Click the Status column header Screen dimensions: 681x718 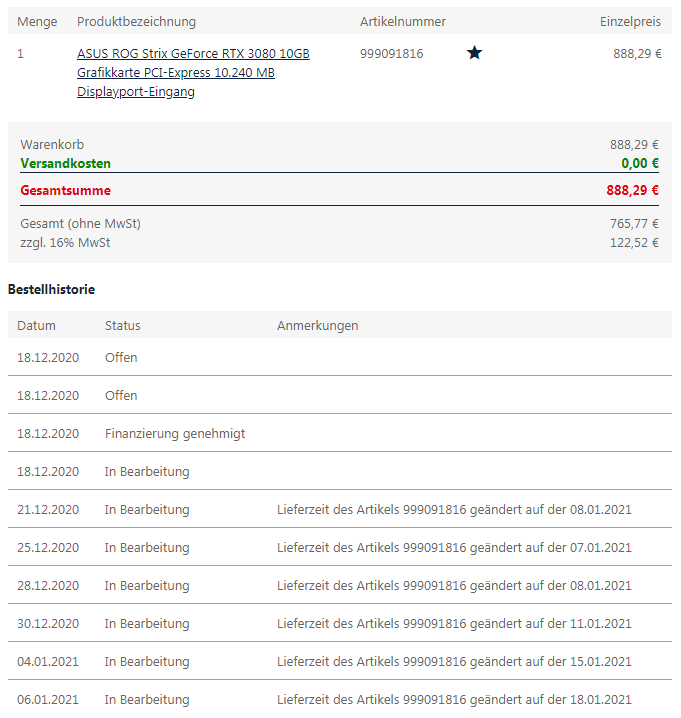122,326
